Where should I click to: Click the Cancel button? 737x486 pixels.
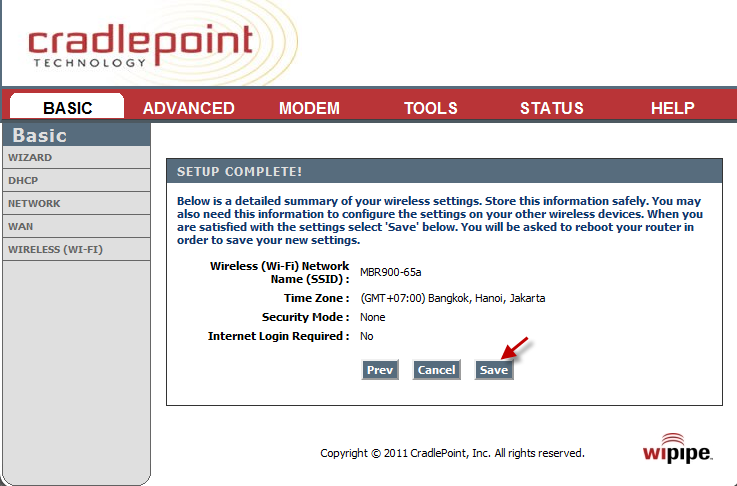(436, 370)
